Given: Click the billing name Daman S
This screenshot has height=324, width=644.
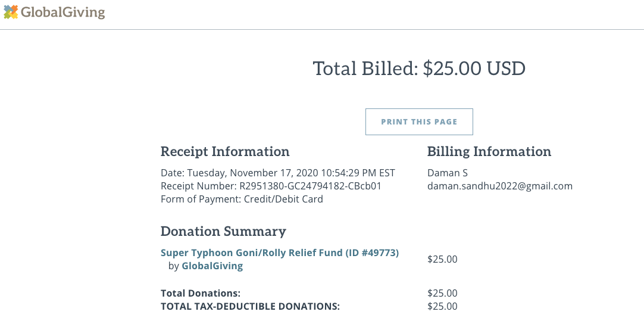Looking at the screenshot, I should (448, 173).
